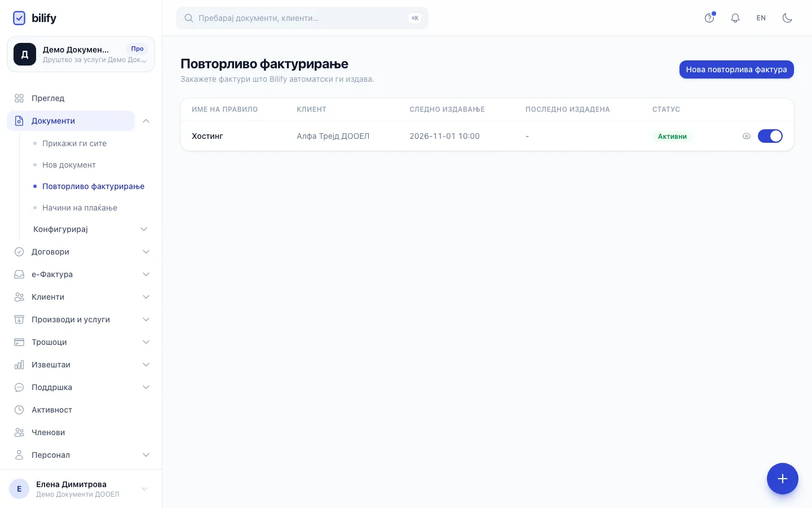Open Прикажи ги сите documents list
This screenshot has height=508, width=812.
(74, 143)
